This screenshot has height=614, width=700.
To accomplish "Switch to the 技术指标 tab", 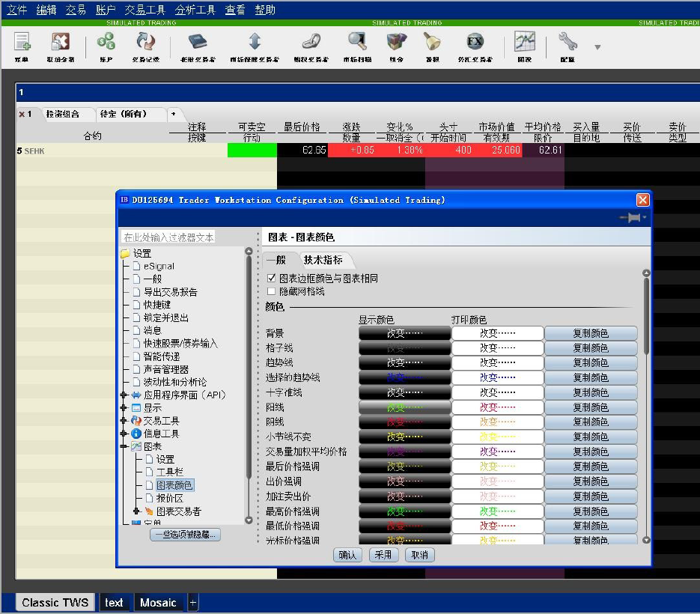I will tap(323, 260).
